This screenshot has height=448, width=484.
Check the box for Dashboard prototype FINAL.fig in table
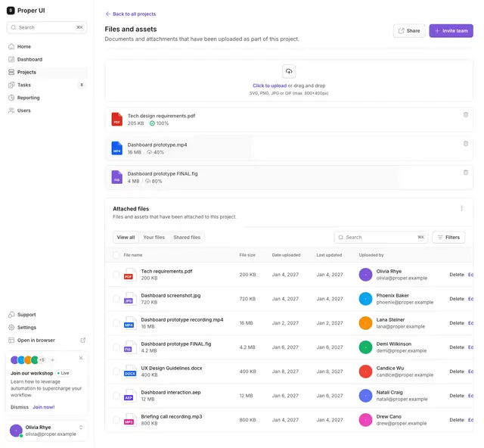116,347
